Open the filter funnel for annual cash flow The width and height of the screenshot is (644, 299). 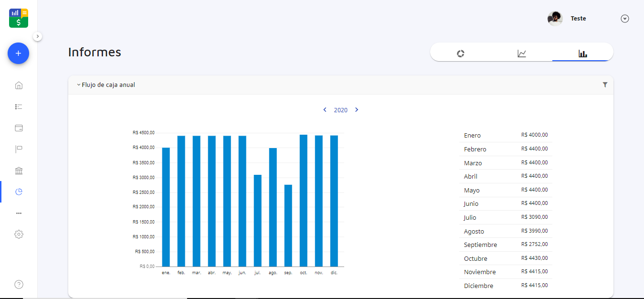coord(605,85)
